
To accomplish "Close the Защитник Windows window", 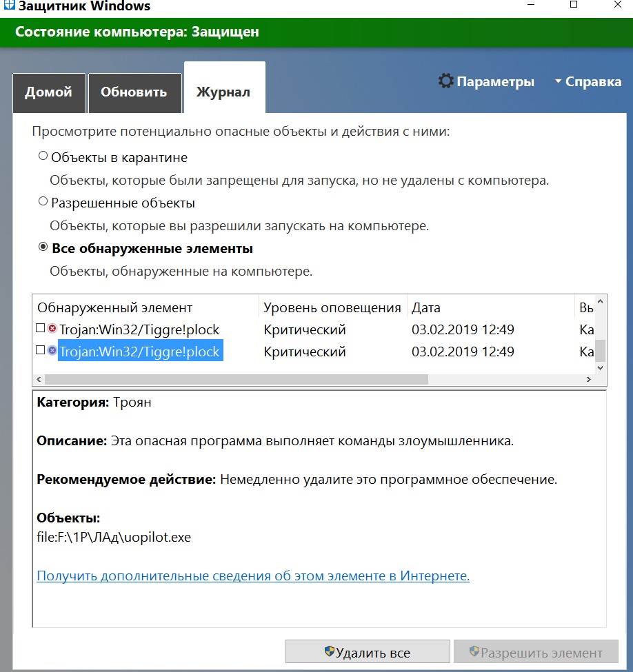I will 618,5.
